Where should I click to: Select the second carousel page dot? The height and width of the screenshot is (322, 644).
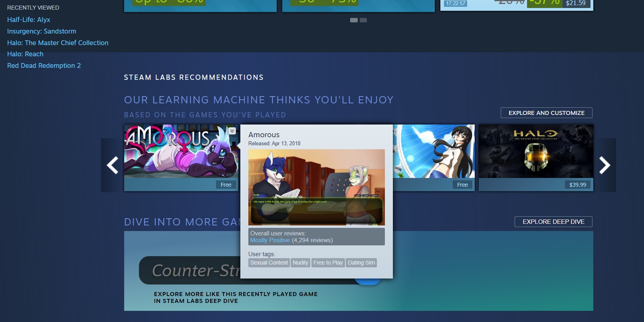click(363, 20)
